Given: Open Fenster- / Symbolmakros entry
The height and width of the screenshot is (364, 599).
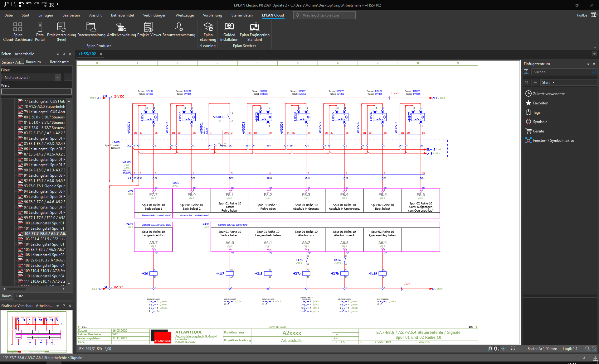Looking at the screenshot, I should click(553, 141).
